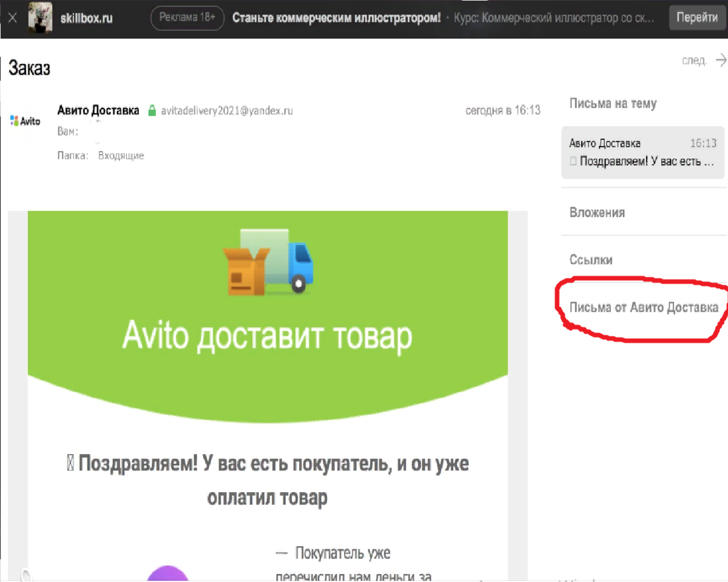This screenshot has height=582, width=728.
Task: Click the 'Заказ' email subject
Action: (x=29, y=69)
